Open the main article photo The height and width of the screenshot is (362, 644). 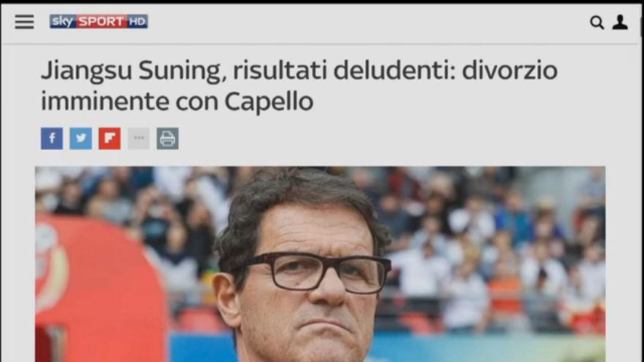point(320,264)
